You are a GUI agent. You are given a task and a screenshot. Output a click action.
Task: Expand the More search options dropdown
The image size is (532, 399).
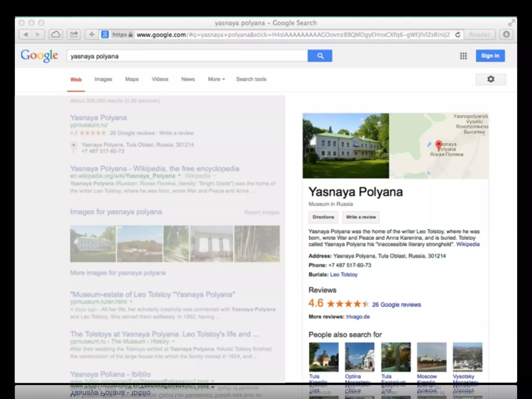tap(216, 79)
